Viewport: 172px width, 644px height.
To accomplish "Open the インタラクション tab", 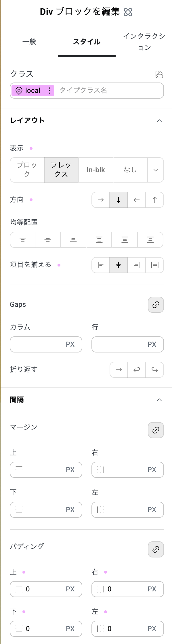I will (x=144, y=42).
